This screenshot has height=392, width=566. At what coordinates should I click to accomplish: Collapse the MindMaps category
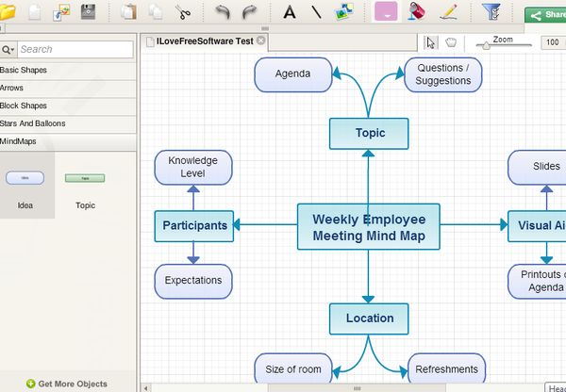pos(68,141)
